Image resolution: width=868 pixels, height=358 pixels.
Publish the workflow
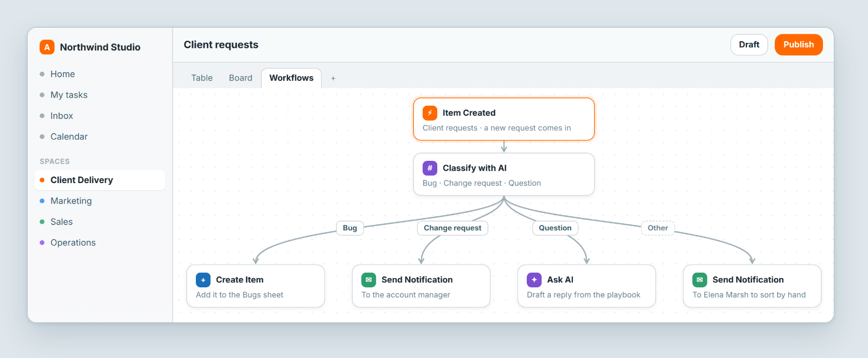tap(799, 45)
